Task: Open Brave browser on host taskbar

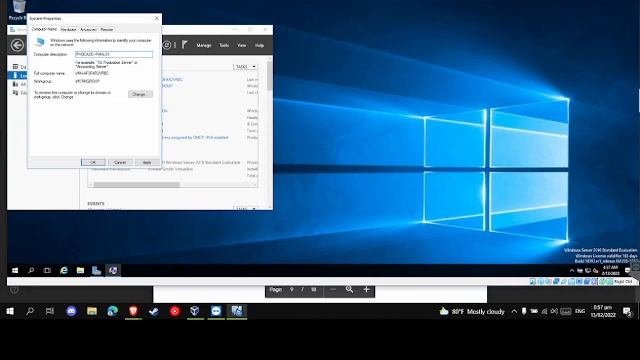Action: pyautogui.click(x=133, y=311)
